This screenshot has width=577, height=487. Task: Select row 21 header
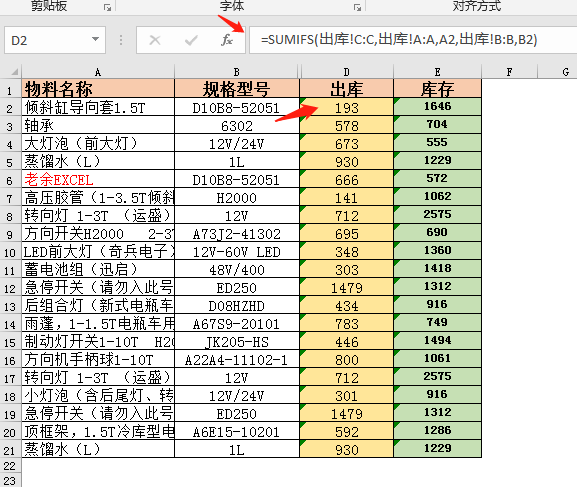[x=10, y=449]
